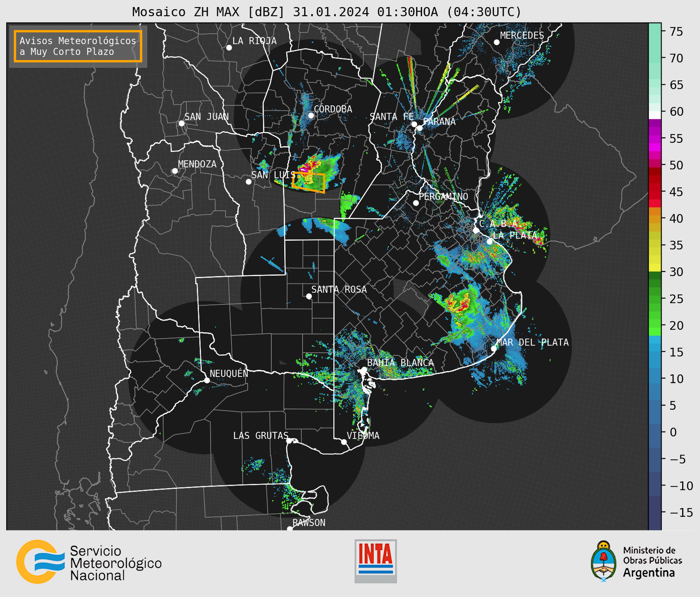
Task: Click the 55 dBZ magenta band on scale
Action: pos(655,138)
